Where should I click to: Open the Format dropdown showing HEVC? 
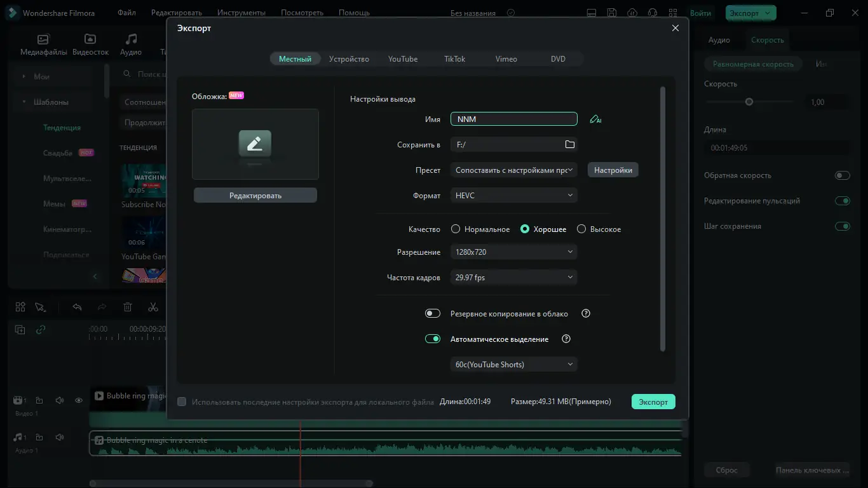pos(514,195)
